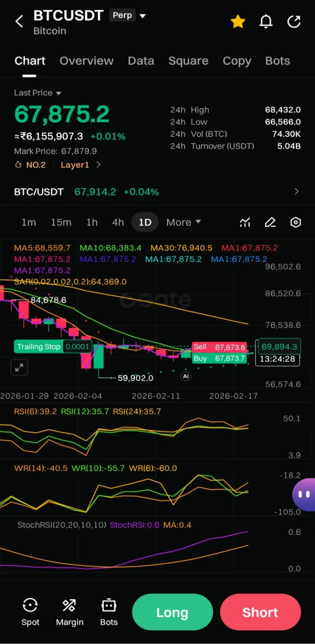Expand chart to fullscreen
Image resolution: width=315 pixels, height=644 pixels.
pos(19,368)
